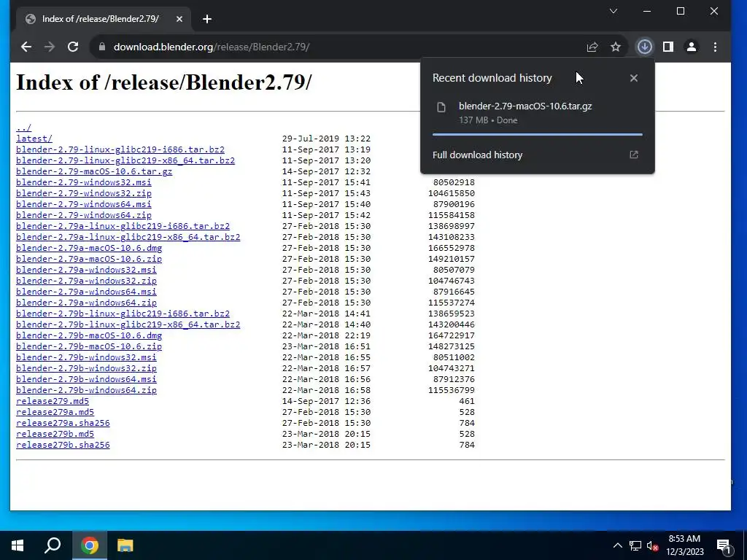Open downloaded blender-2.79-macOS-10.6.tar.gz entry
Screen dimensions: 747x560
pos(538,113)
